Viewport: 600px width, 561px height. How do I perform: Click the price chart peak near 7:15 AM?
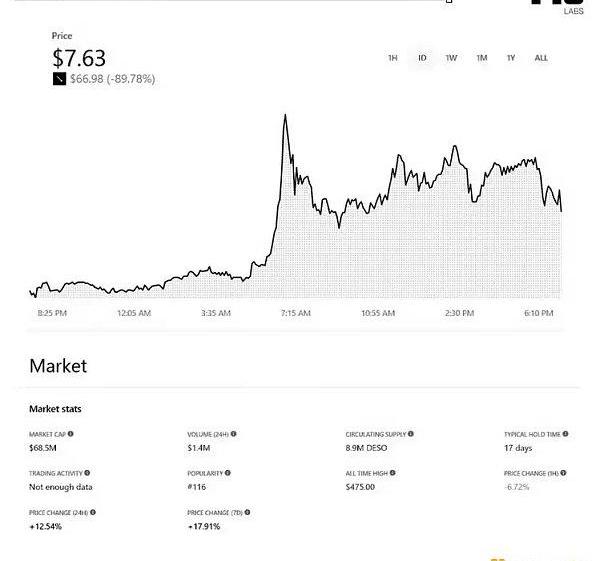[x=285, y=115]
